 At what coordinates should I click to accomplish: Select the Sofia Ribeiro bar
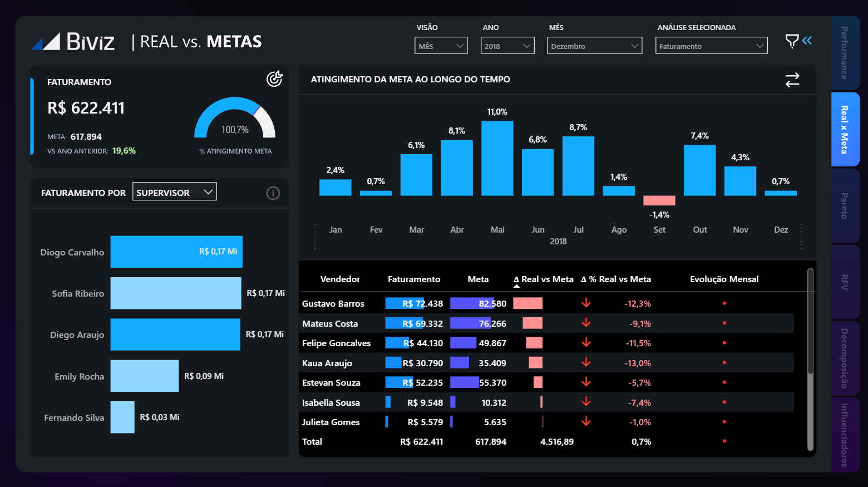176,293
